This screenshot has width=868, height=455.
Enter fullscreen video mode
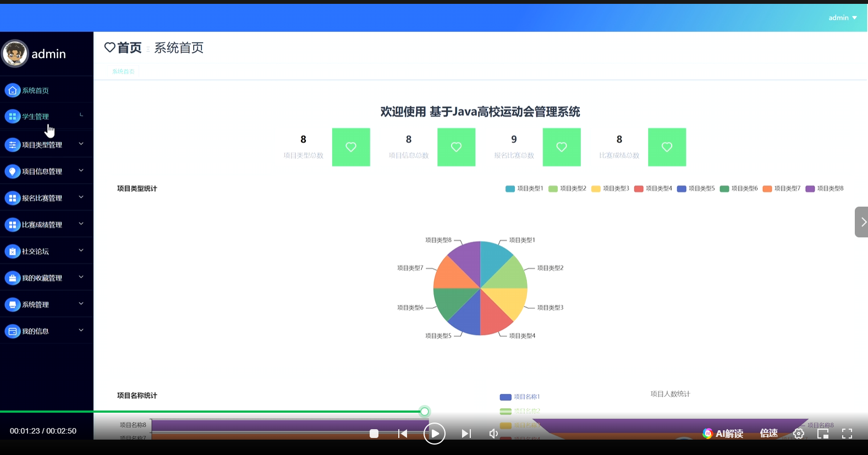(847, 434)
